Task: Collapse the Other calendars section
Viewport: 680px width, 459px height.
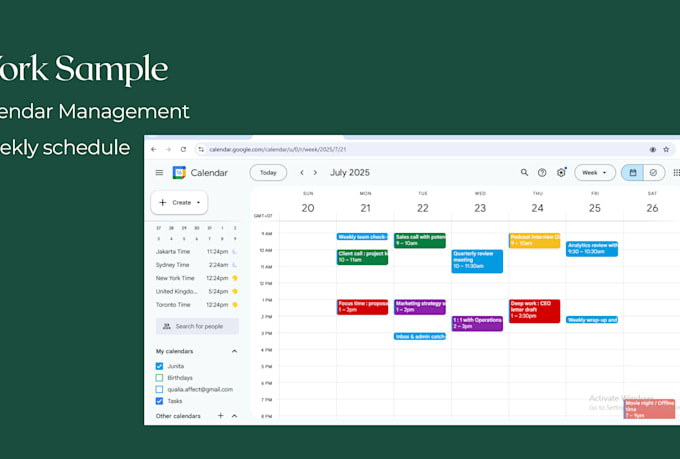Action: 234,416
